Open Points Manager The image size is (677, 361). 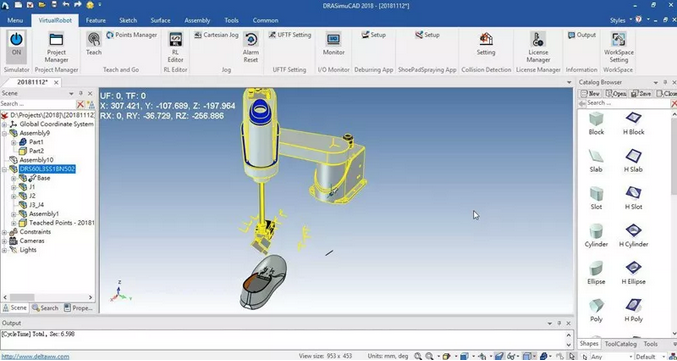click(132, 35)
